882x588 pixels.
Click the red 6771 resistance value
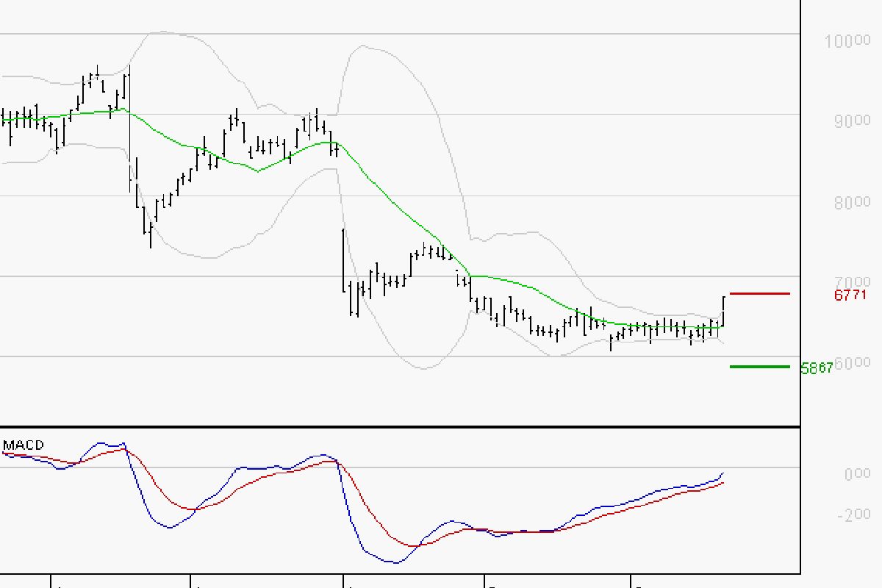pyautogui.click(x=851, y=295)
